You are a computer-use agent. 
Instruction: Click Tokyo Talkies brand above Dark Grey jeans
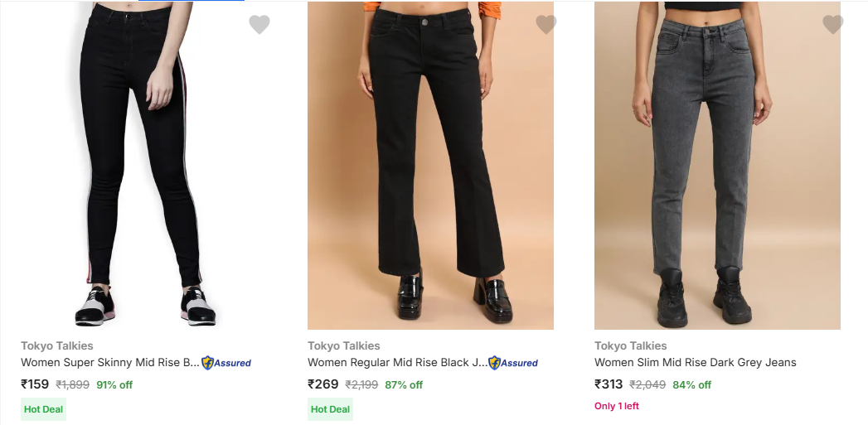[x=631, y=345]
